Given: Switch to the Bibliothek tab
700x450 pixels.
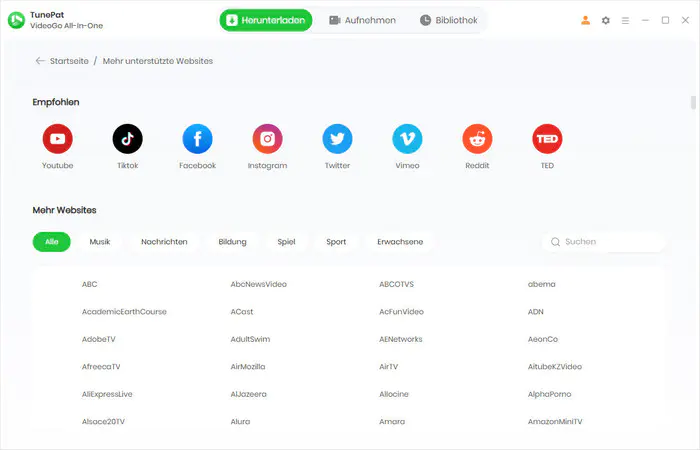Looking at the screenshot, I should pyautogui.click(x=449, y=20).
